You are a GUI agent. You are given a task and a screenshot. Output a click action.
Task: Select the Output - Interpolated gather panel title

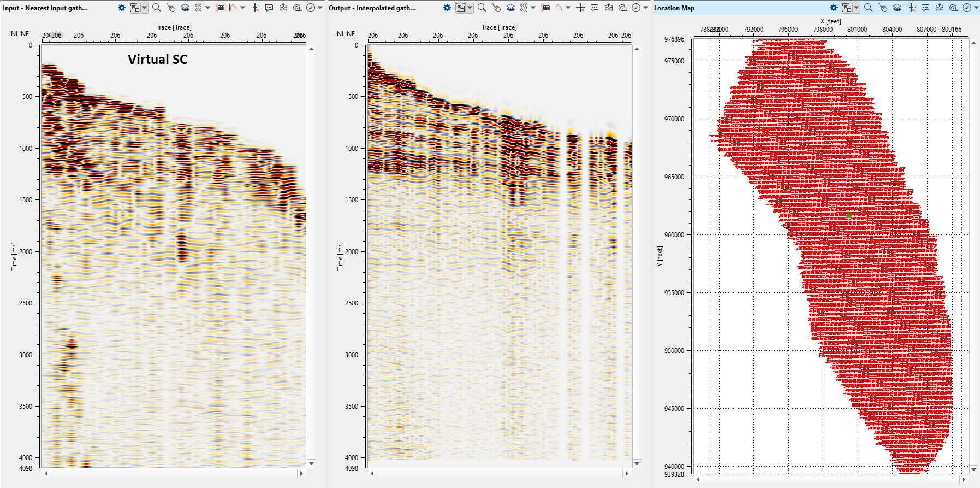pos(372,8)
